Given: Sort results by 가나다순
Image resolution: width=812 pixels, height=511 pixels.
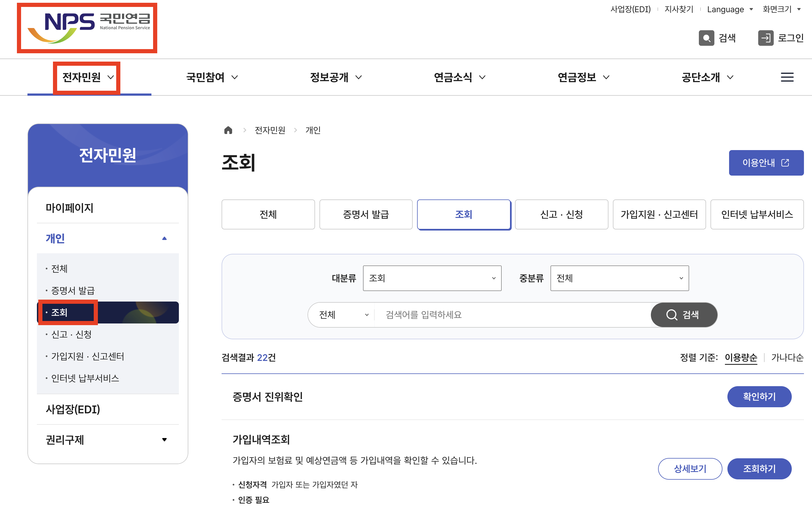Looking at the screenshot, I should [x=787, y=357].
